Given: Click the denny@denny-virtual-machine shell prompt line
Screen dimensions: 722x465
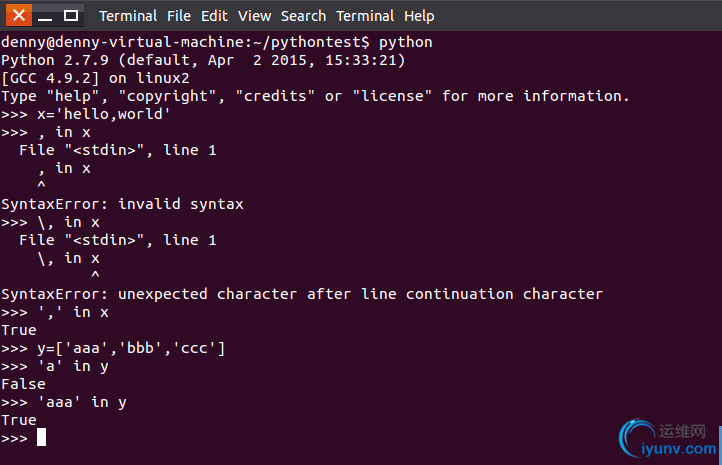Looking at the screenshot, I should [x=216, y=42].
